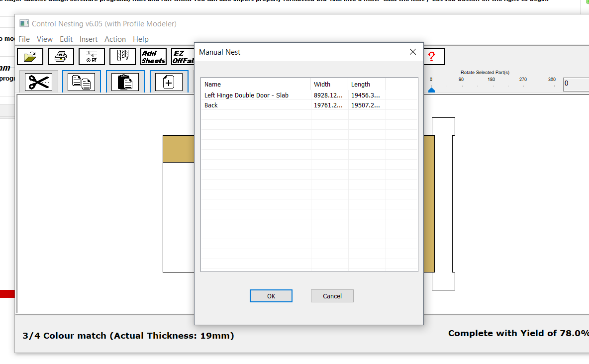Image resolution: width=589 pixels, height=364 pixels.
Task: Click the open folder toolbar icon
Action: coord(30,57)
